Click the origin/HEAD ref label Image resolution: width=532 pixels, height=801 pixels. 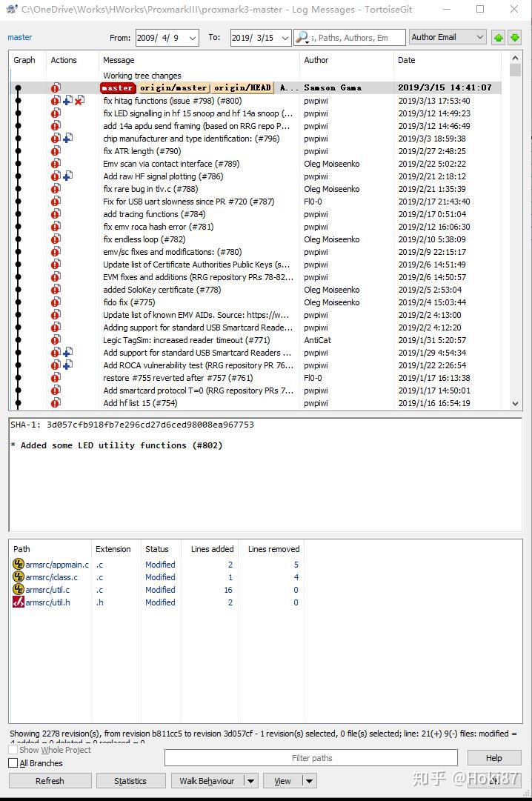coord(242,88)
